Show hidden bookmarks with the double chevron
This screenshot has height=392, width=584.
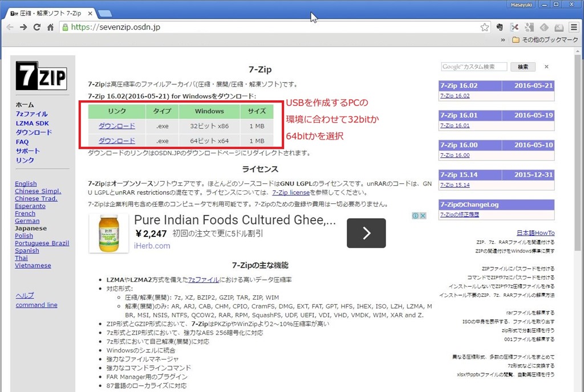(x=503, y=40)
